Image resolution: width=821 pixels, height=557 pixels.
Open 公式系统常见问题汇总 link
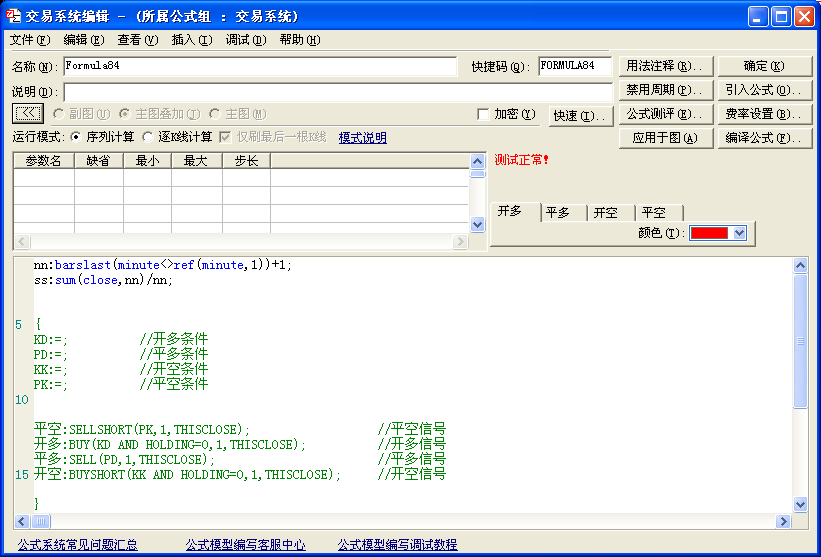point(77,544)
